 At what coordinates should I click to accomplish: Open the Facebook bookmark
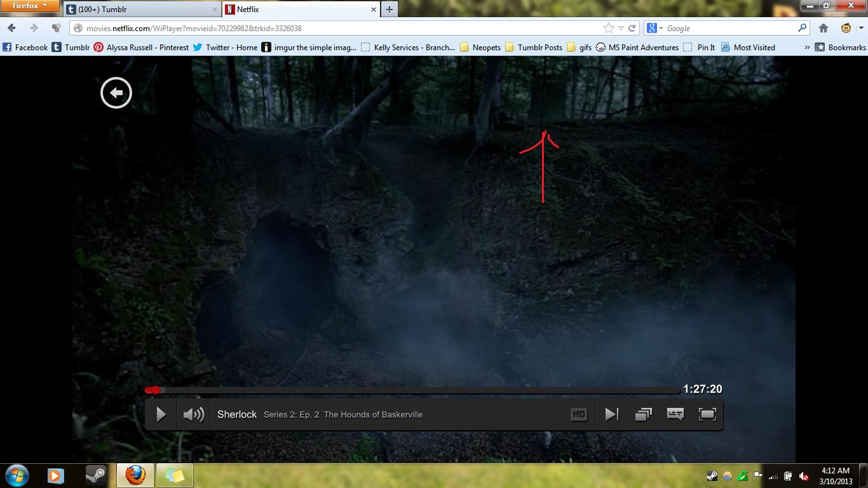click(x=25, y=47)
